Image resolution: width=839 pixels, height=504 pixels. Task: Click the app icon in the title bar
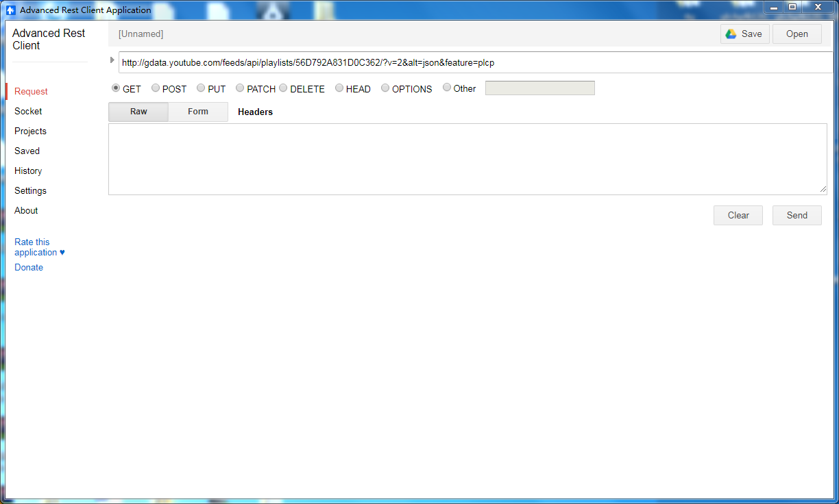coord(10,10)
